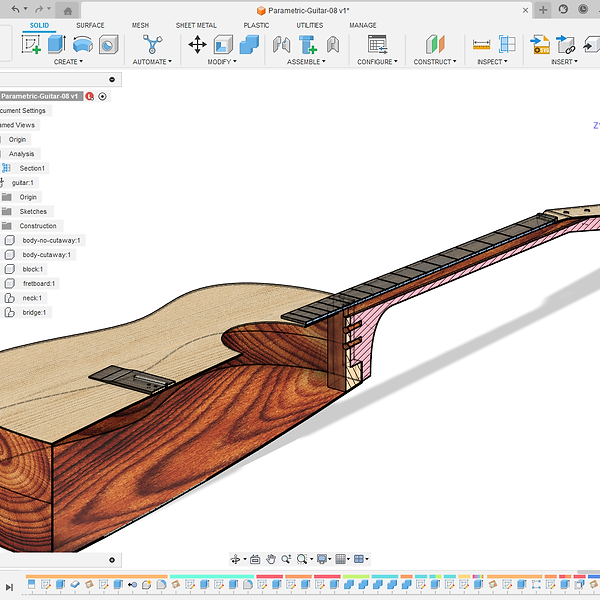
Task: Open the Sketches folder in browser
Action: click(x=33, y=212)
